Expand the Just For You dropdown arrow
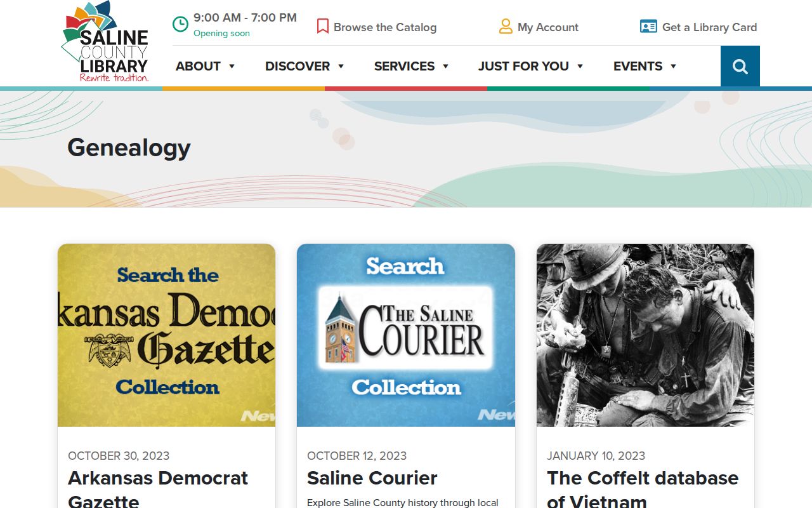This screenshot has width=812, height=508. (580, 66)
